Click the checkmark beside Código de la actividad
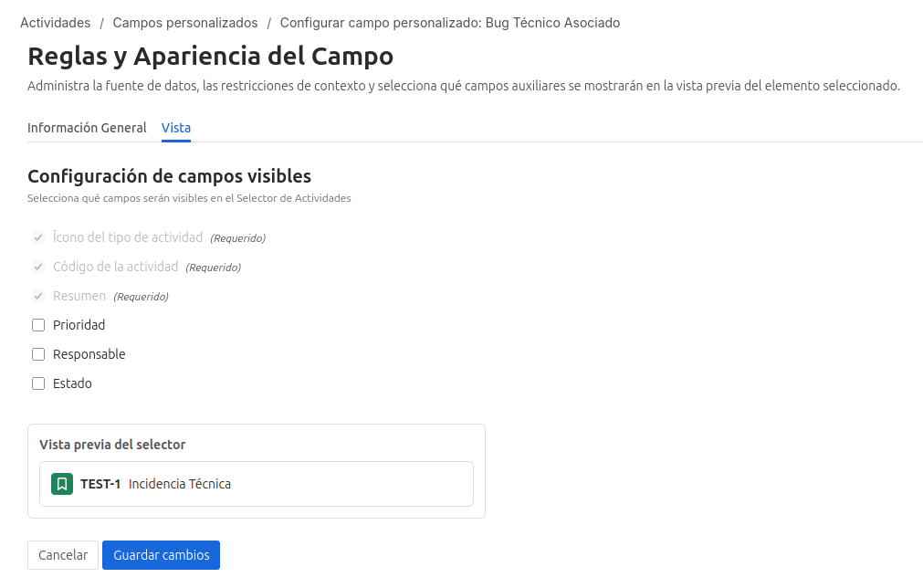 38,267
